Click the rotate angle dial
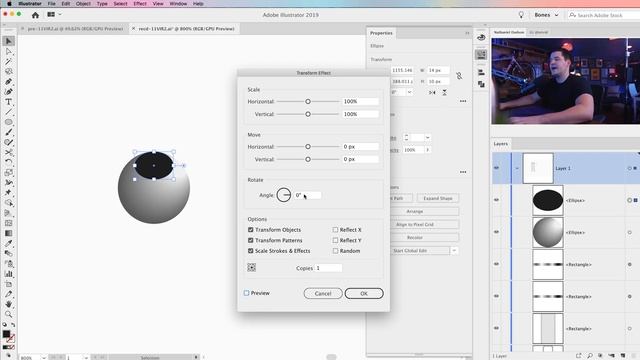Viewport: 640px width, 360px height. (284, 195)
